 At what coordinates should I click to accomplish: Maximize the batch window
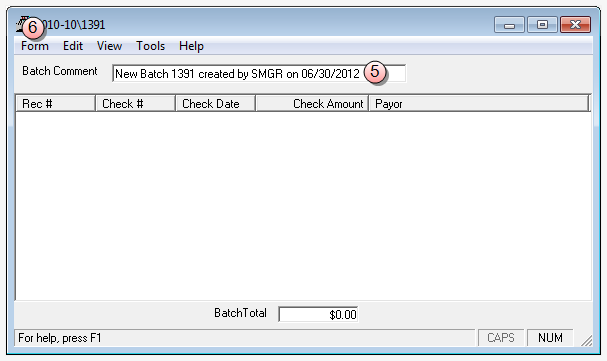pos(542,25)
